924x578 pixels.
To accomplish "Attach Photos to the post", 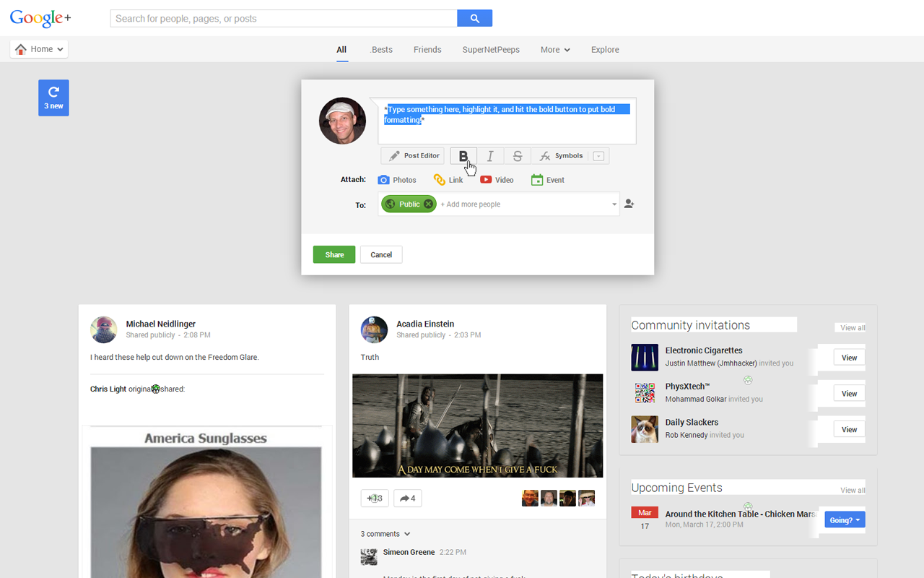I will pos(397,179).
